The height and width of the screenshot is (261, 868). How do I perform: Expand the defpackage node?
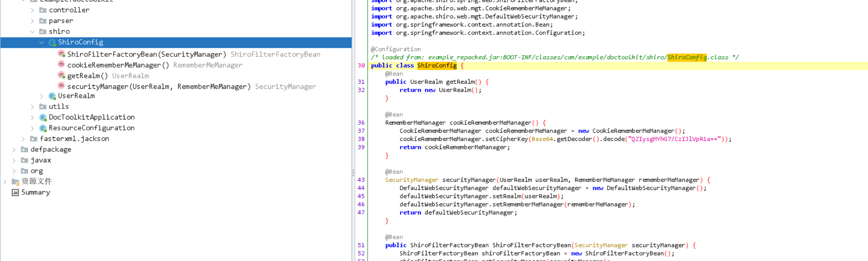pos(14,150)
